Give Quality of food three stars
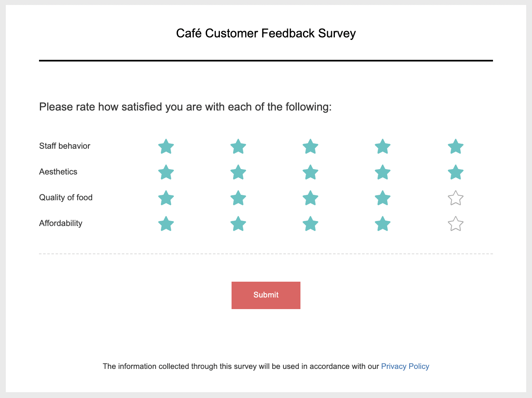The image size is (532, 398). point(310,198)
